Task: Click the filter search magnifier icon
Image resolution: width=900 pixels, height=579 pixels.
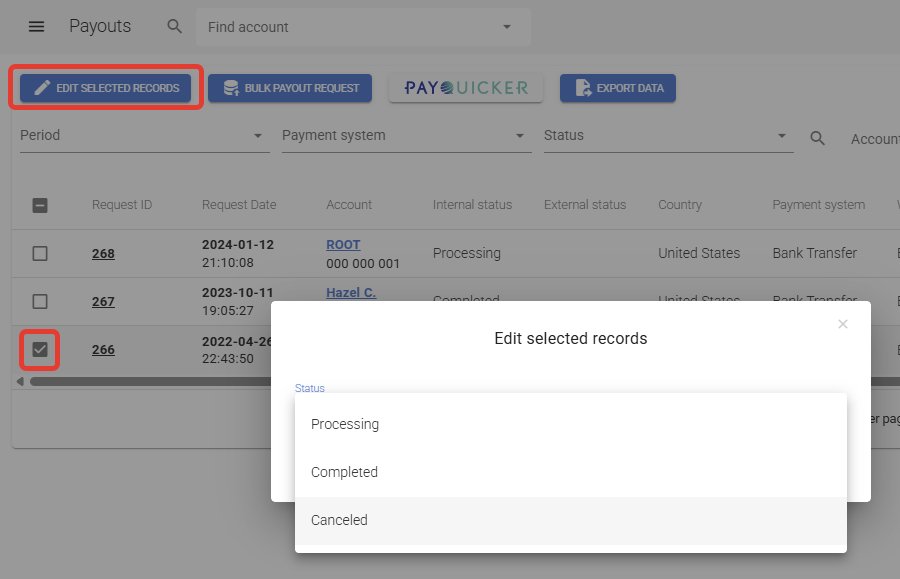Action: [818, 139]
